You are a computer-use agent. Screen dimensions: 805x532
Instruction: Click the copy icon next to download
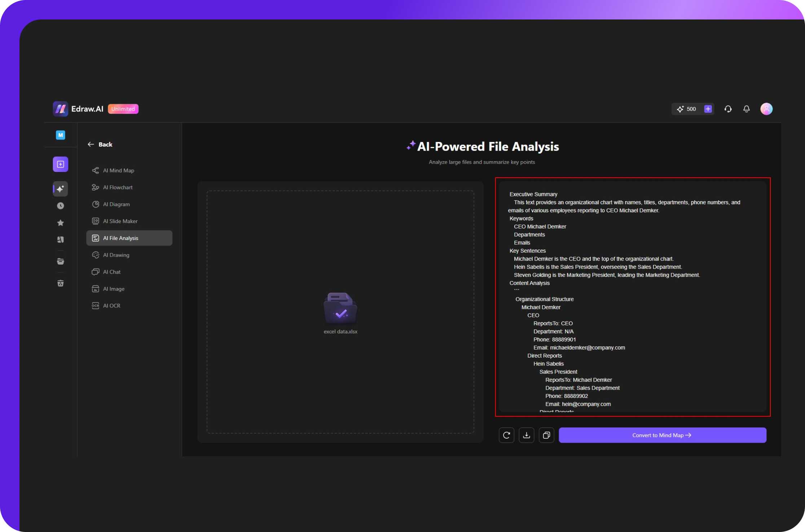(546, 435)
